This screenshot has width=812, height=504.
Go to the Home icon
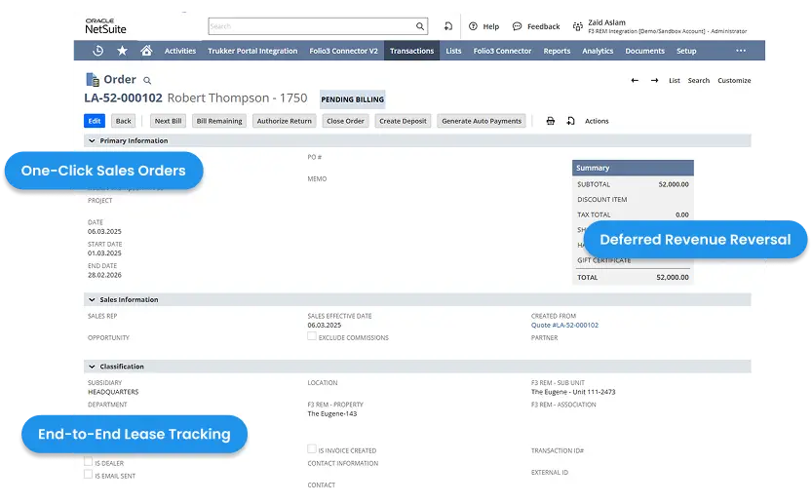(146, 51)
